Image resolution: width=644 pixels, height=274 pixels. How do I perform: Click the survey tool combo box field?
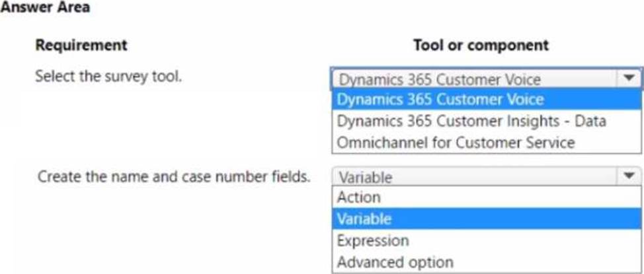coord(486,79)
